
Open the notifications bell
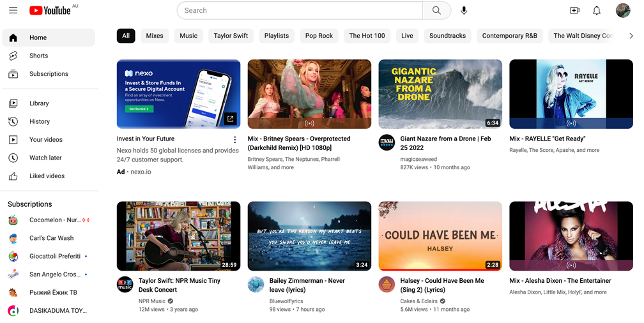click(597, 10)
